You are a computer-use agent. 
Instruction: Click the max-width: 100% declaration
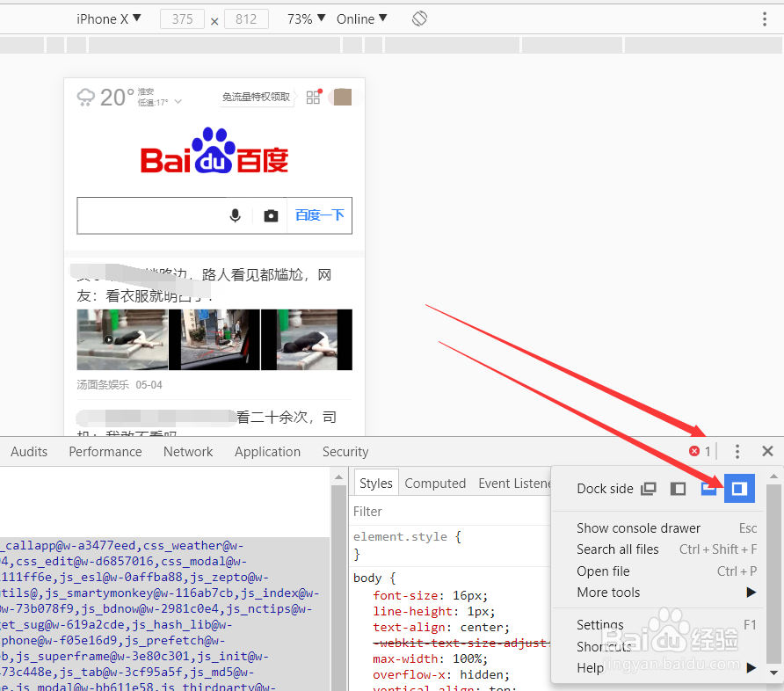tap(430, 659)
